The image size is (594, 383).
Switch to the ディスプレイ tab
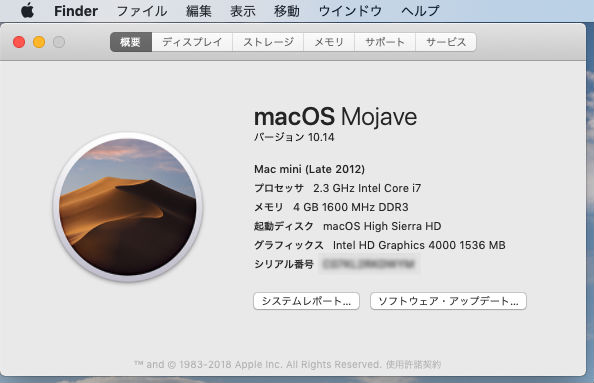(x=192, y=42)
